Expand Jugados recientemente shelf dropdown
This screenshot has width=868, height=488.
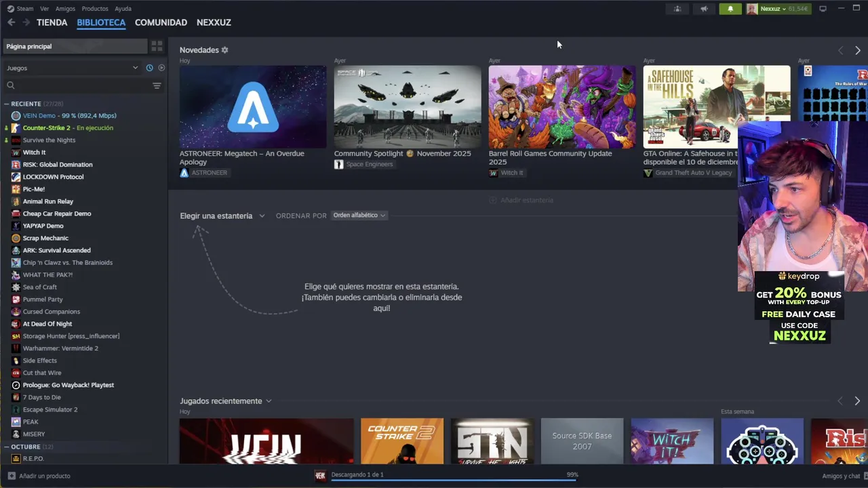pos(269,401)
